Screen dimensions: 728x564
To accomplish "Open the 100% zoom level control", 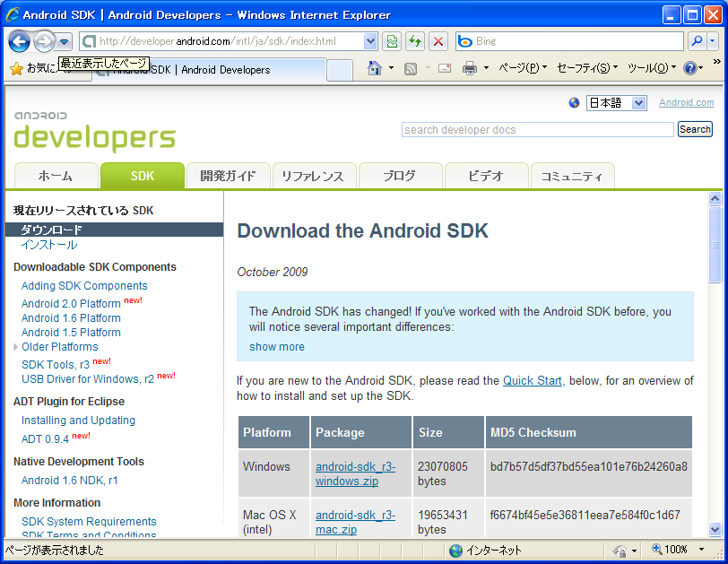I will (678, 550).
